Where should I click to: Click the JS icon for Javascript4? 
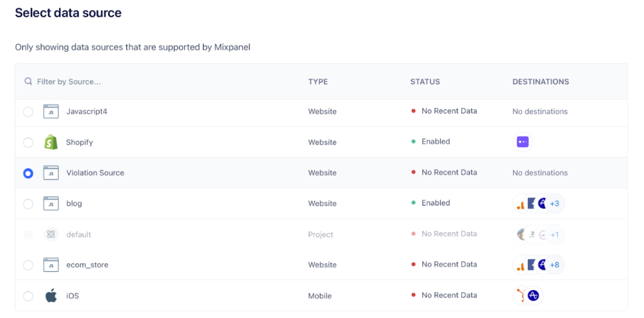pos(51,111)
